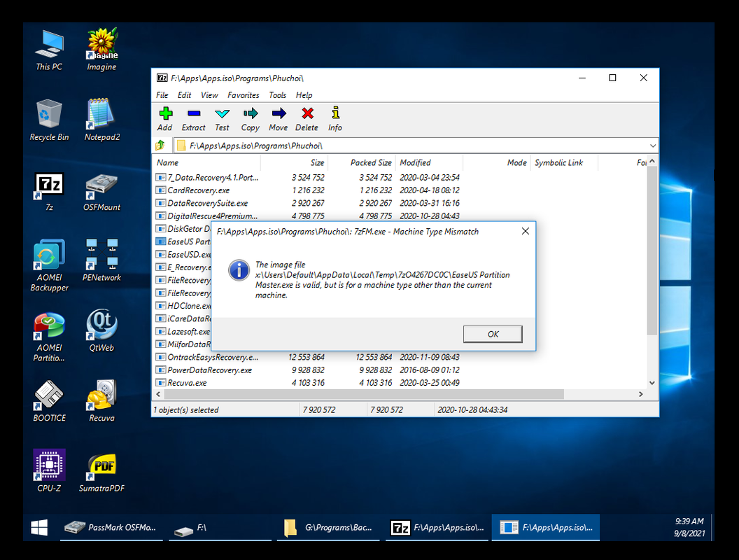Select CPU-Z desktop icon
739x560 pixels.
pos(49,471)
